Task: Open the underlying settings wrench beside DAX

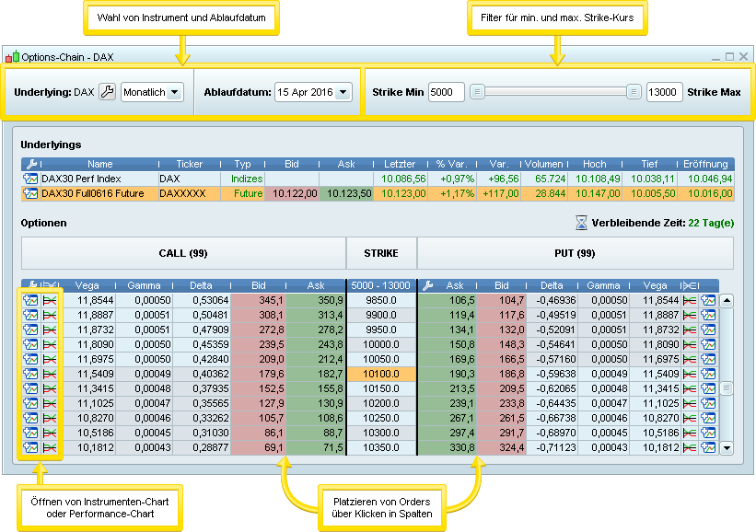Action: tap(107, 91)
